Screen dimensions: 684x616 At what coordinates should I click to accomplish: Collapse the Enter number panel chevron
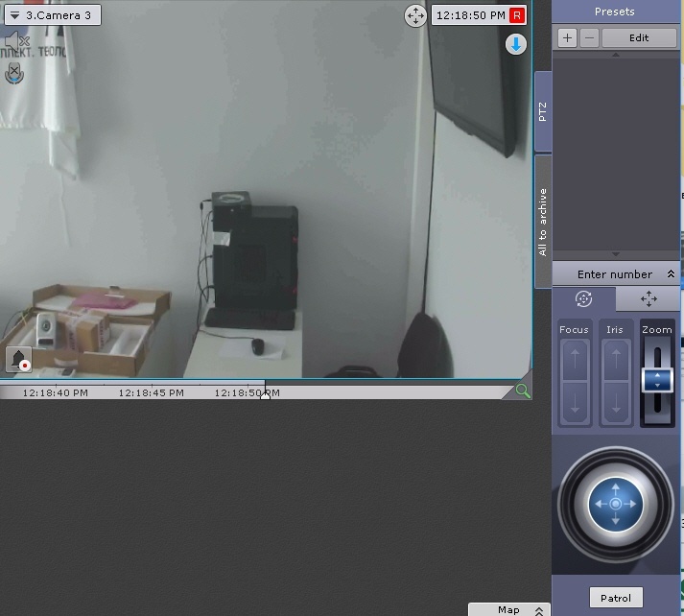(671, 274)
